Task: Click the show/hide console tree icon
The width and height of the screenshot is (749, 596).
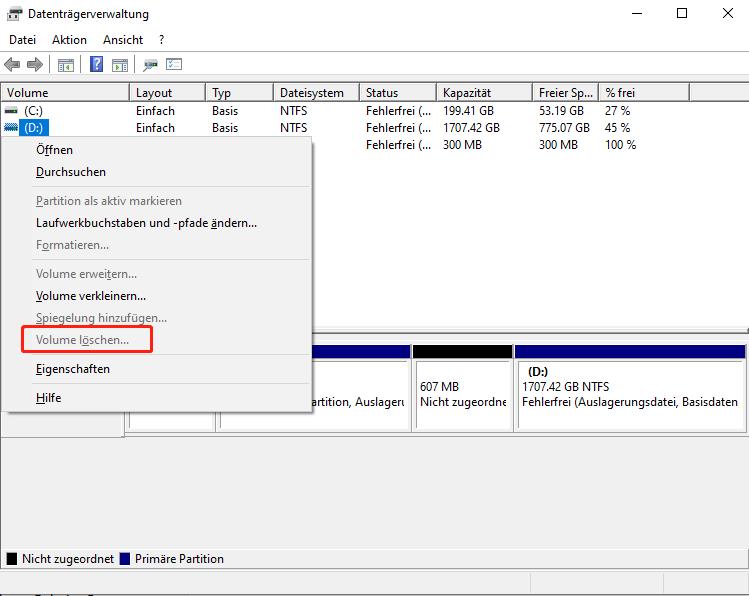Action: pyautogui.click(x=65, y=65)
